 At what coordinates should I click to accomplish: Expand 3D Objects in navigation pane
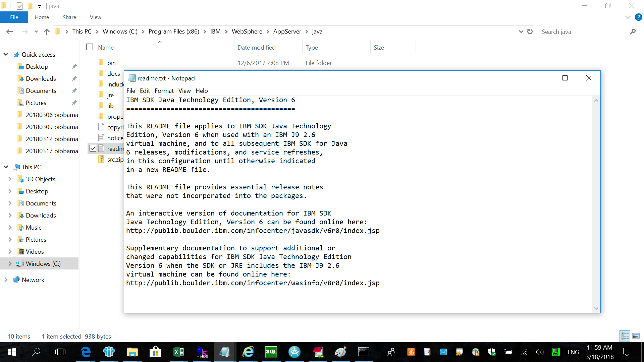(10, 179)
